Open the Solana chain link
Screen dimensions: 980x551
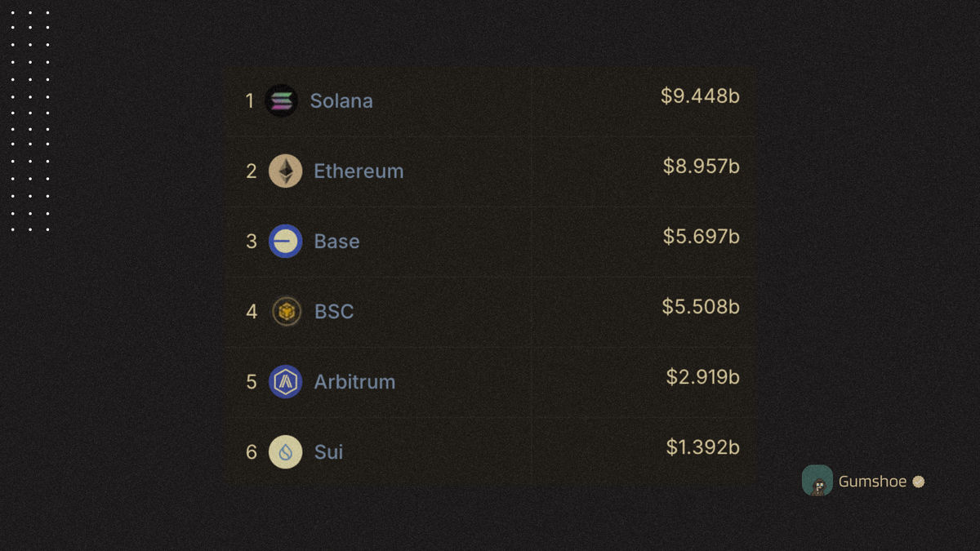pyautogui.click(x=341, y=101)
